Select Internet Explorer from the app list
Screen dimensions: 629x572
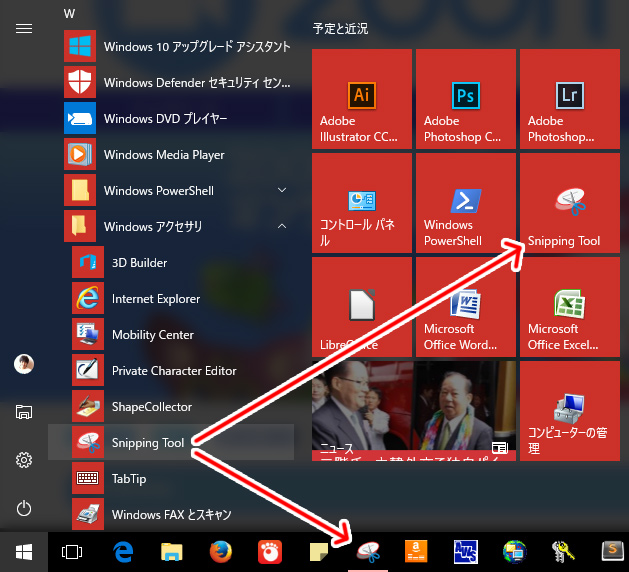155,299
